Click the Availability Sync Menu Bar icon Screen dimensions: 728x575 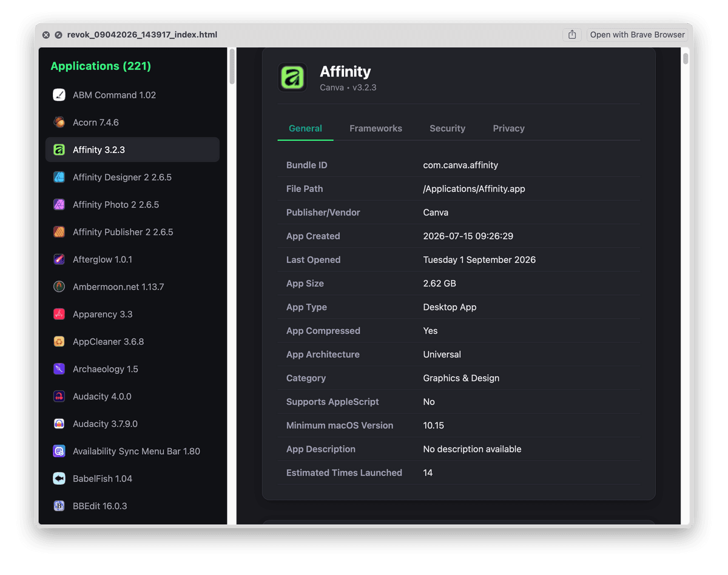pos(59,451)
